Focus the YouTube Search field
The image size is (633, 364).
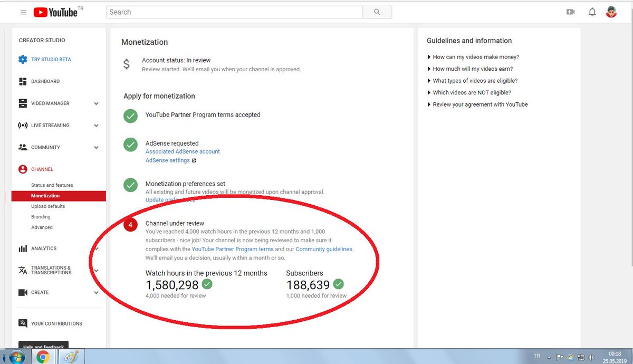235,12
